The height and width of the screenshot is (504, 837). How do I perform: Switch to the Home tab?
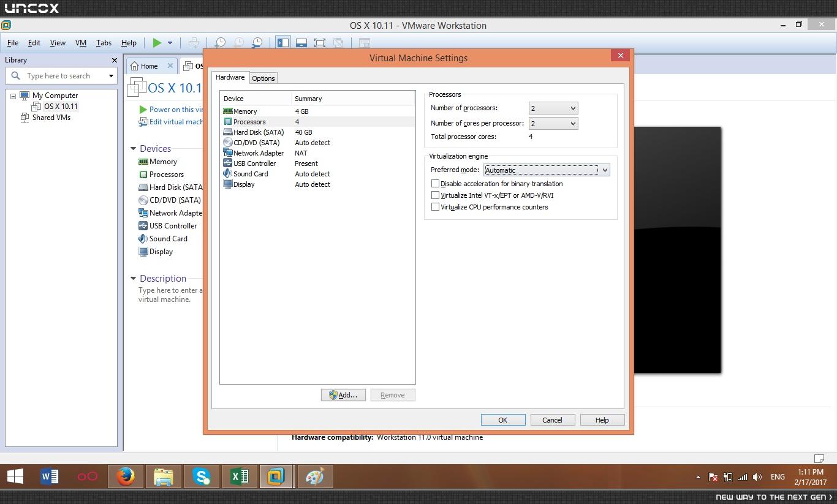tap(149, 66)
